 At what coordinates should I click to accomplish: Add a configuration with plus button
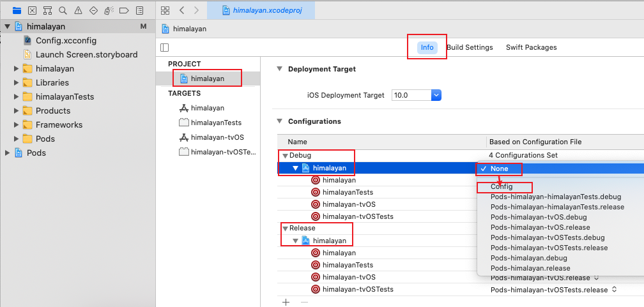(286, 302)
